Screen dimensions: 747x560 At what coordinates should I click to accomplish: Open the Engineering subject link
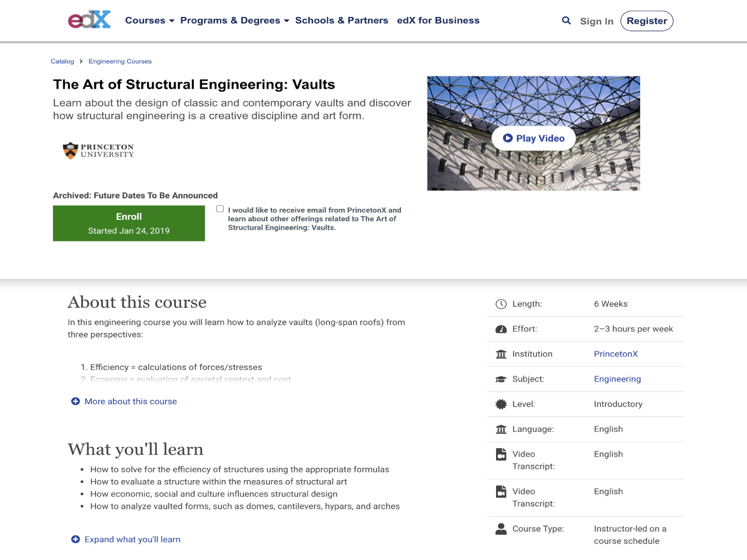point(617,379)
